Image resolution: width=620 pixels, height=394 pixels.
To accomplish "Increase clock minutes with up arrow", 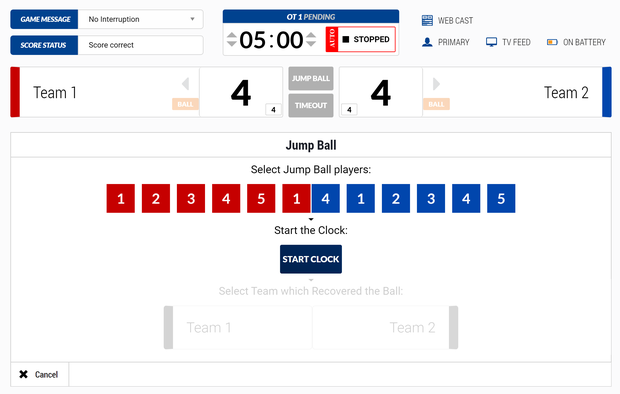I will tap(232, 35).
